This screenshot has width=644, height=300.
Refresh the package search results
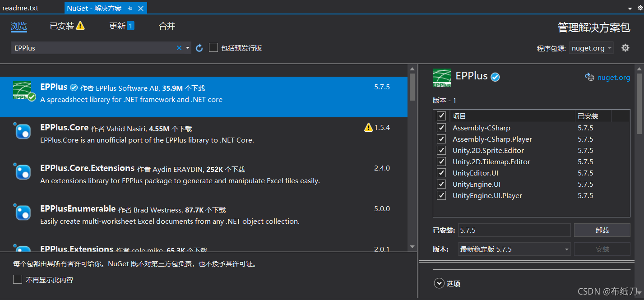[199, 48]
